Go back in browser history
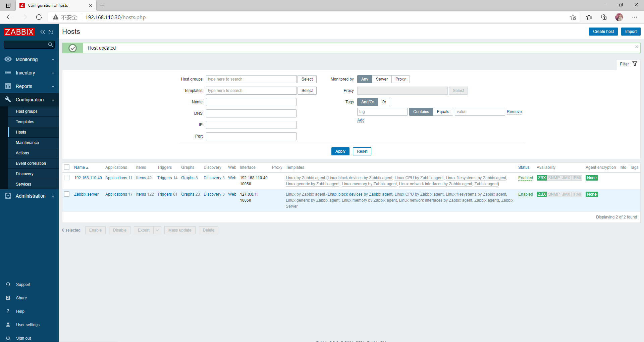 (9, 17)
